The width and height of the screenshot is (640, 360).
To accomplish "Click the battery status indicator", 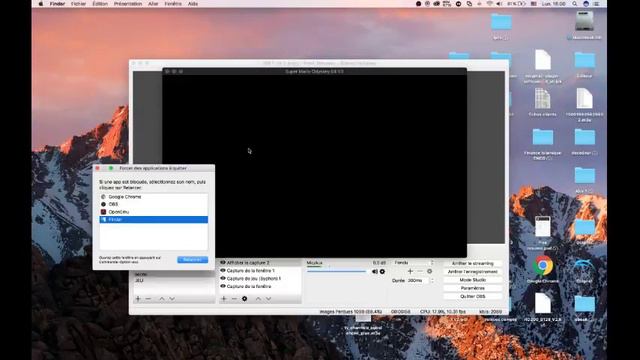I will pos(516,4).
